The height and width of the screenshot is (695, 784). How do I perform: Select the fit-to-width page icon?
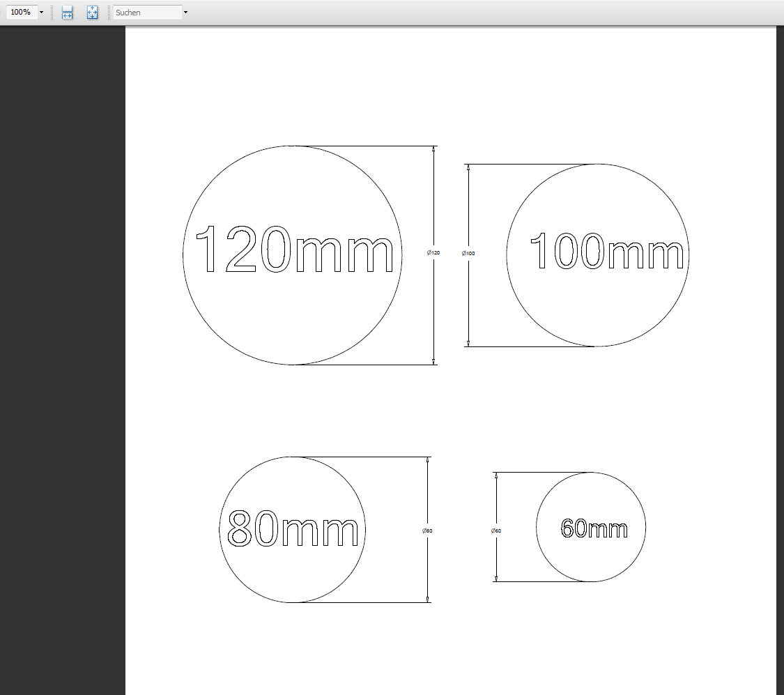pyautogui.click(x=67, y=12)
